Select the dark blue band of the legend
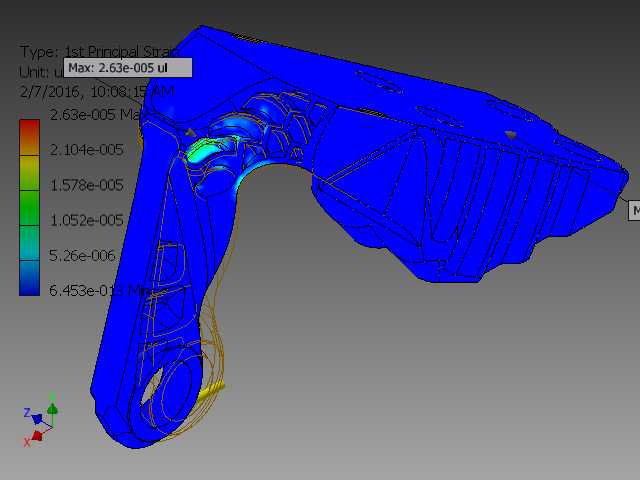The image size is (640, 480). 29,278
